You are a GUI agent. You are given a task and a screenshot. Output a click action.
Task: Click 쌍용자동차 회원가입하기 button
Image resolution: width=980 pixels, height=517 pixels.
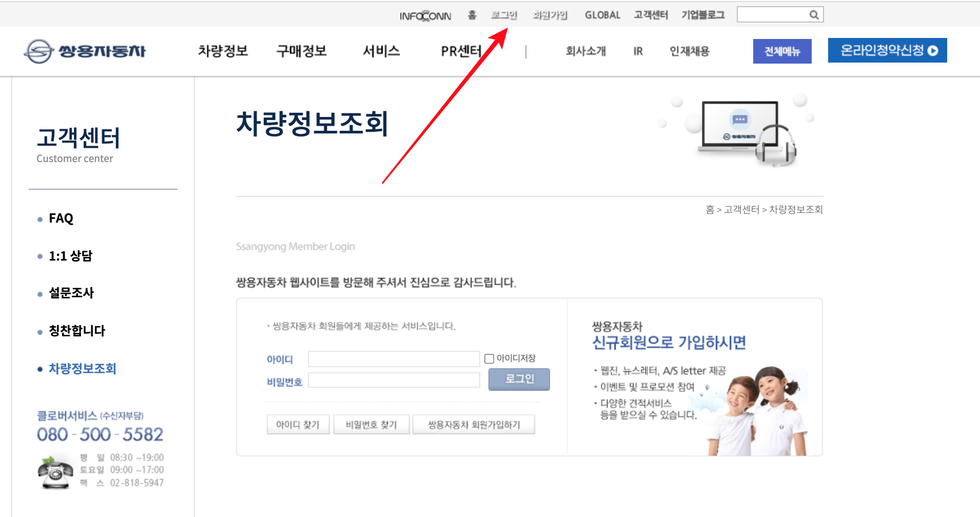474,425
